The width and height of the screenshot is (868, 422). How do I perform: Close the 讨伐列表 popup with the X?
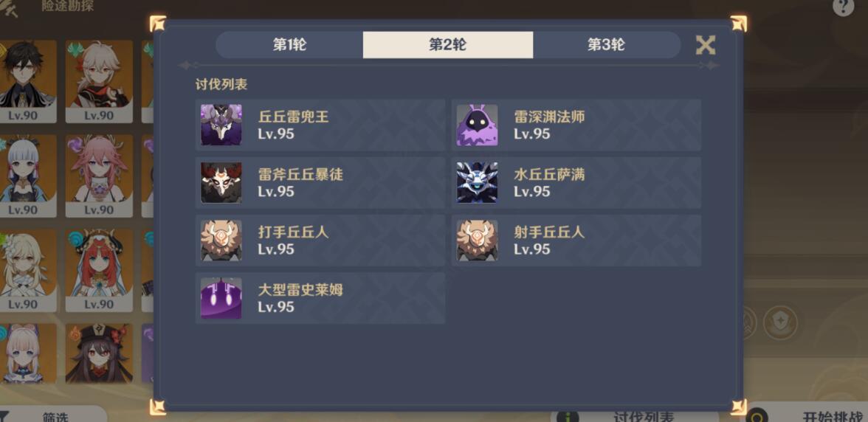706,45
